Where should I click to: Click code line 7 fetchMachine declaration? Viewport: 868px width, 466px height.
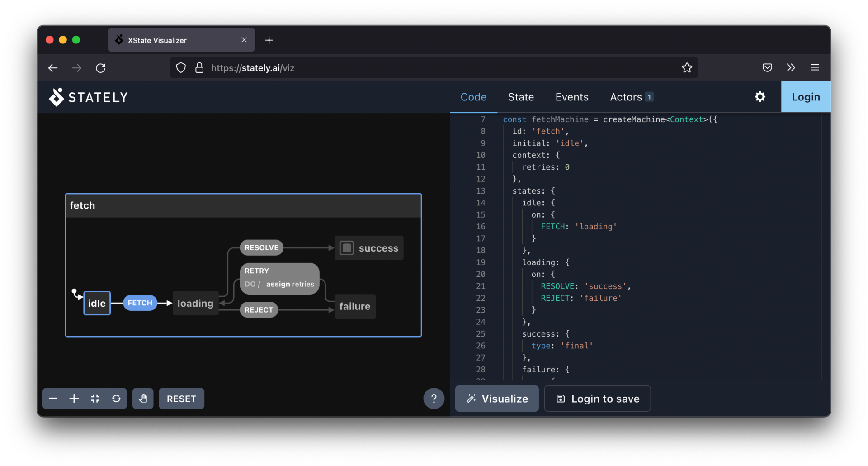(610, 119)
